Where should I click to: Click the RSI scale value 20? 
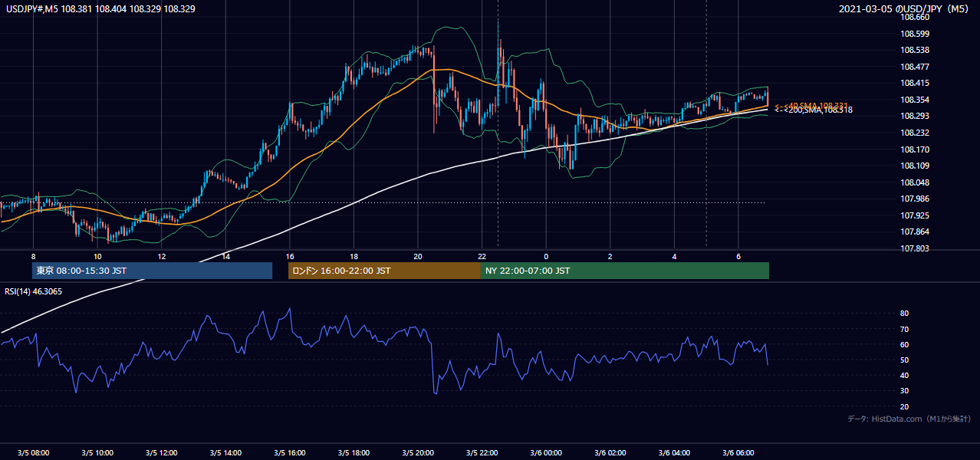click(x=904, y=406)
